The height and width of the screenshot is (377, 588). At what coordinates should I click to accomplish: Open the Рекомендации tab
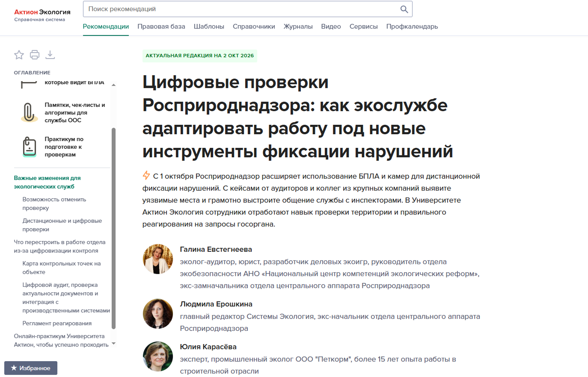106,27
